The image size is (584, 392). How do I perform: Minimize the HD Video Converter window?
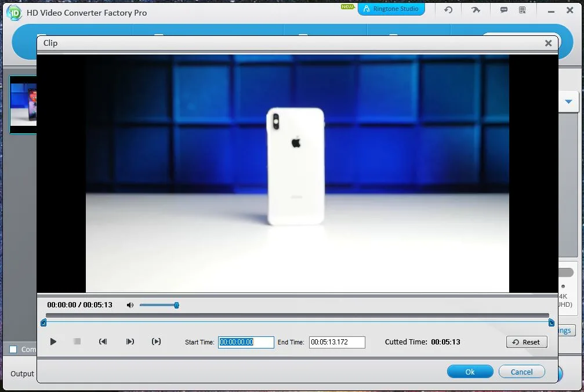pyautogui.click(x=551, y=11)
